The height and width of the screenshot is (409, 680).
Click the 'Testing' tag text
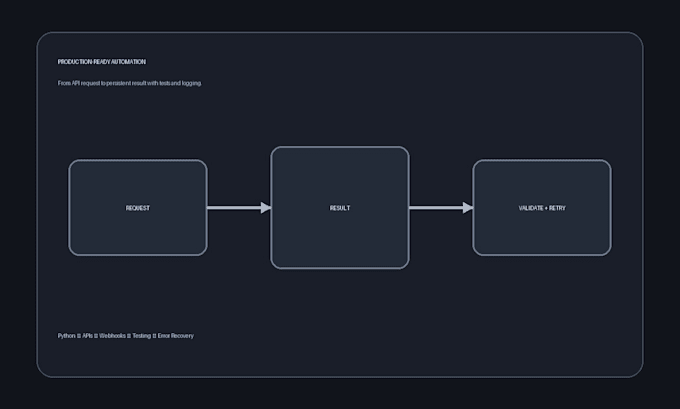pos(141,336)
